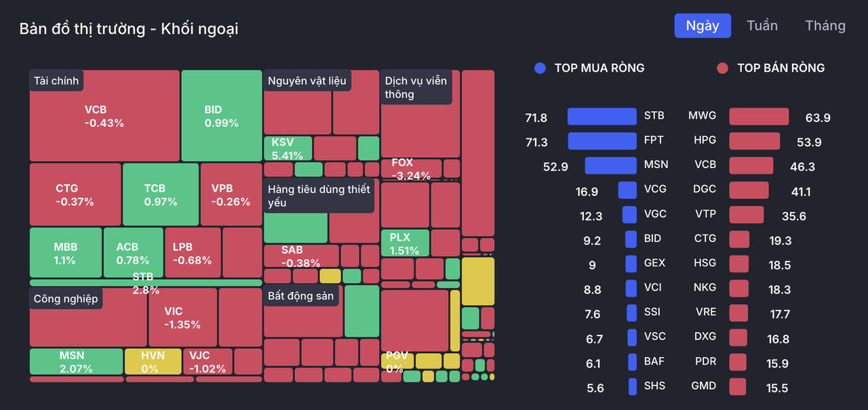Click the HPG ticker in net-sell list
The width and height of the screenshot is (868, 410).
(x=705, y=140)
